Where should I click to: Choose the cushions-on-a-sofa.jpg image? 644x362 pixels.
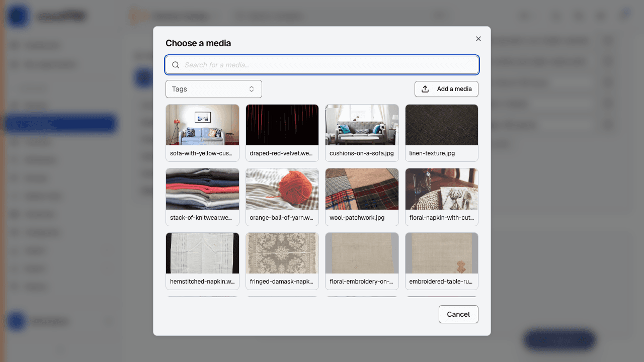click(x=362, y=125)
